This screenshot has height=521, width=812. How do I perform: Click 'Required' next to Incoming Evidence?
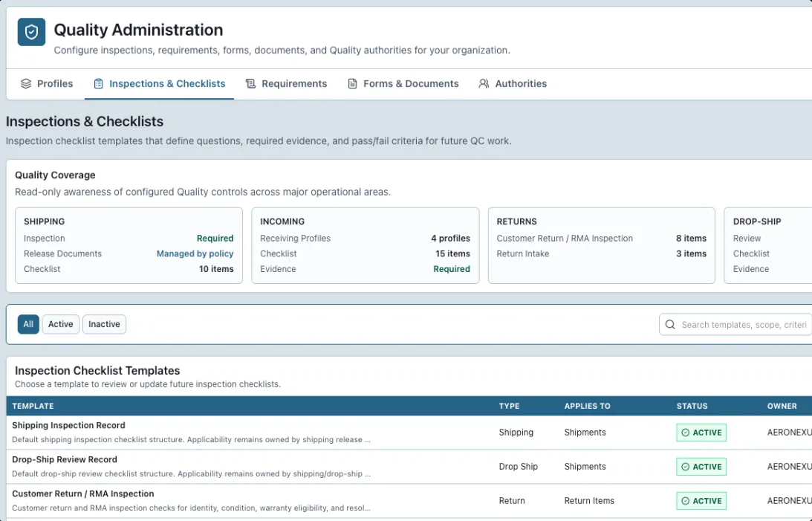coord(452,269)
